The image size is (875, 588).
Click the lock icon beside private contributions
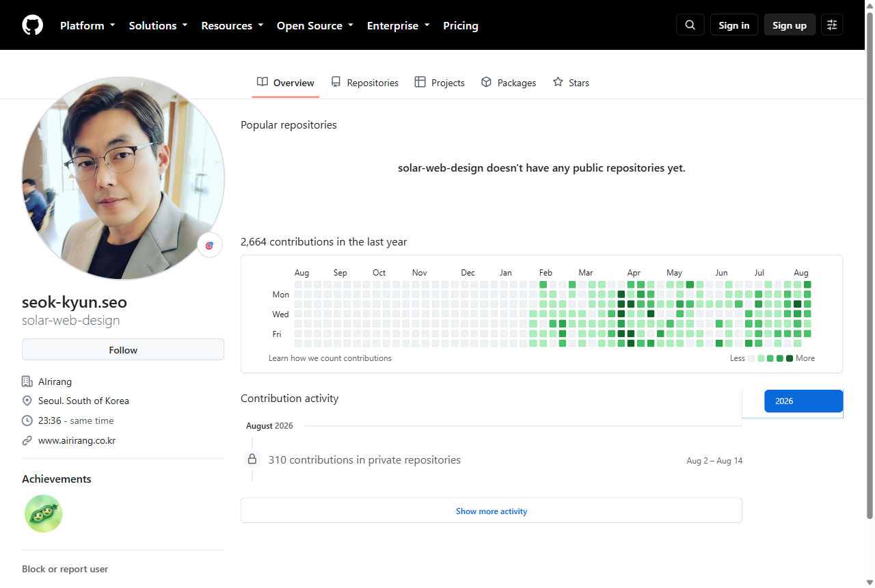click(x=252, y=459)
